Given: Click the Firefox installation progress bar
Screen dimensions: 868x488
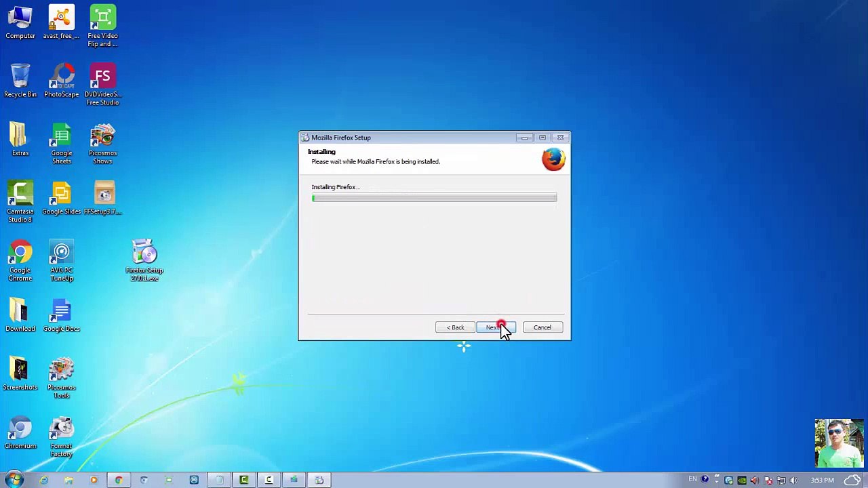Looking at the screenshot, I should click(x=434, y=198).
